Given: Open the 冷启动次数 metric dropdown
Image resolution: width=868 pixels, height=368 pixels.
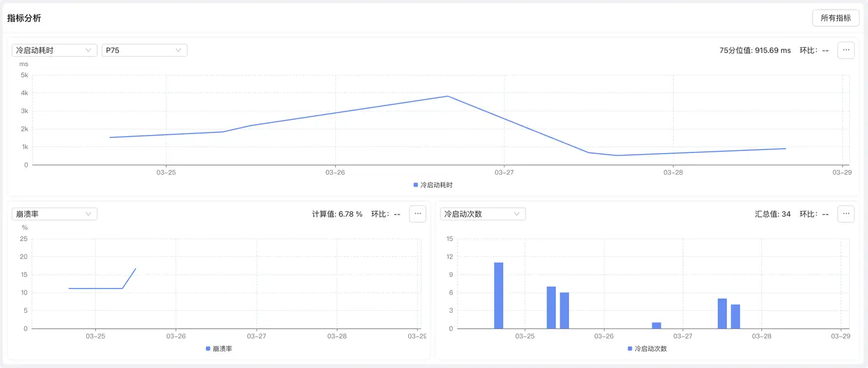Looking at the screenshot, I should pyautogui.click(x=483, y=214).
